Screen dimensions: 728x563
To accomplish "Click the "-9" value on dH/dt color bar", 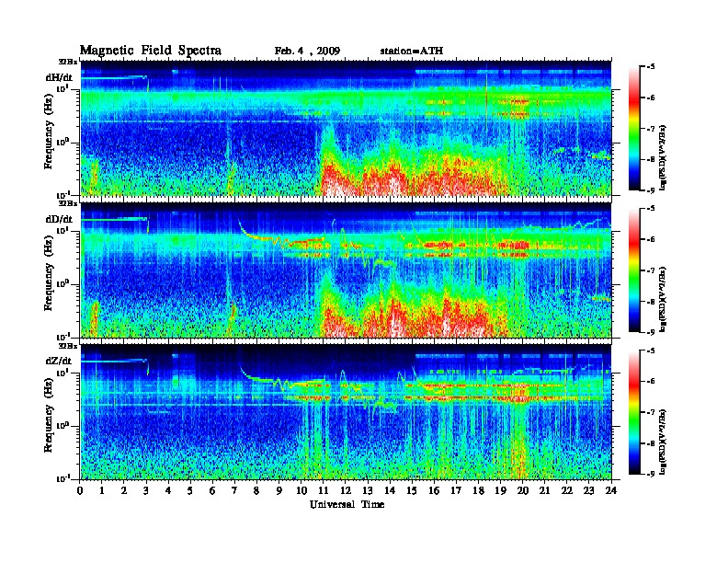I will (x=651, y=190).
